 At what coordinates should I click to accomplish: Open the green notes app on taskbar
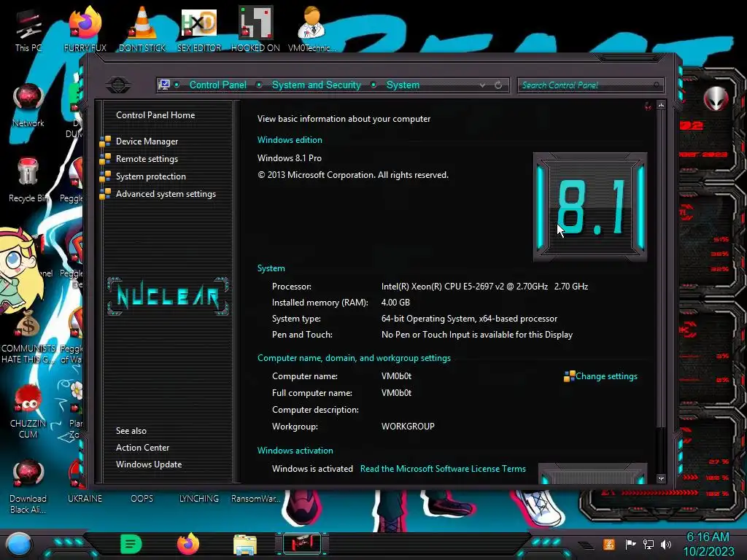pyautogui.click(x=131, y=544)
